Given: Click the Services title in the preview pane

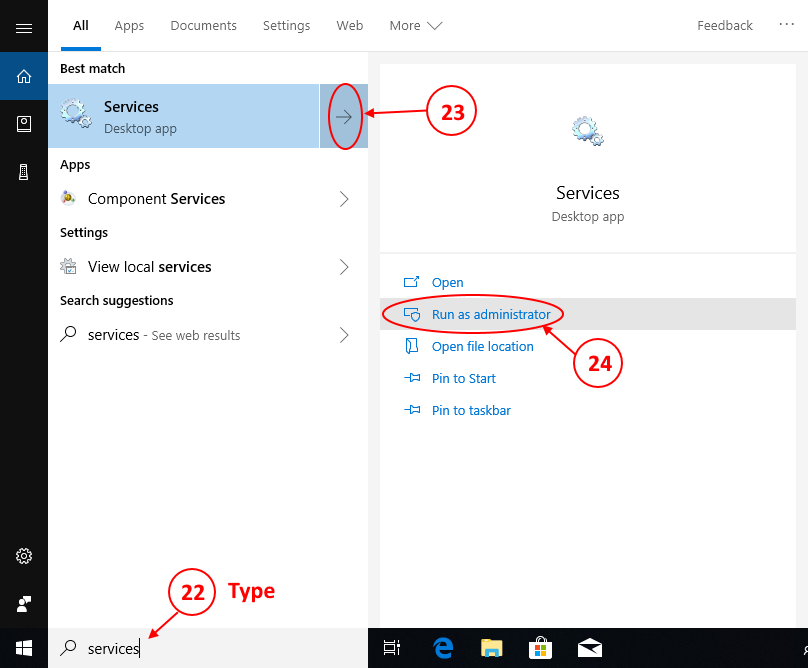Looking at the screenshot, I should click(x=588, y=193).
